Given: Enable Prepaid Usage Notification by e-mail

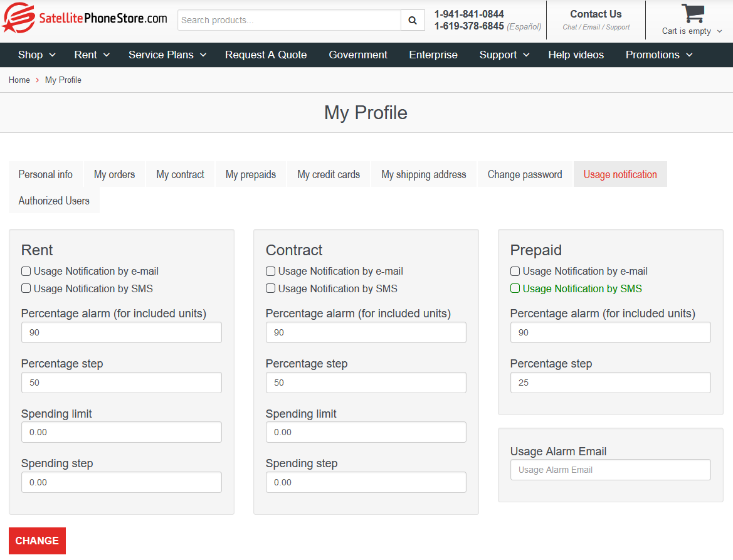Looking at the screenshot, I should (x=515, y=271).
